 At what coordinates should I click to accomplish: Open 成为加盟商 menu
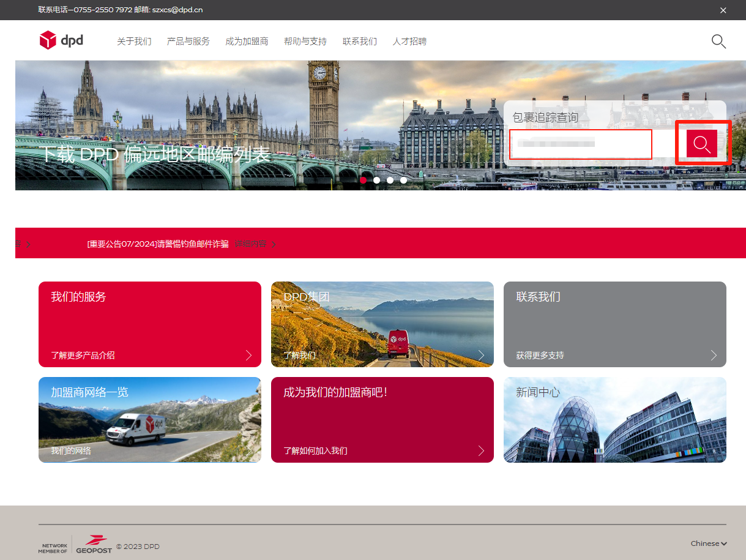tap(247, 42)
